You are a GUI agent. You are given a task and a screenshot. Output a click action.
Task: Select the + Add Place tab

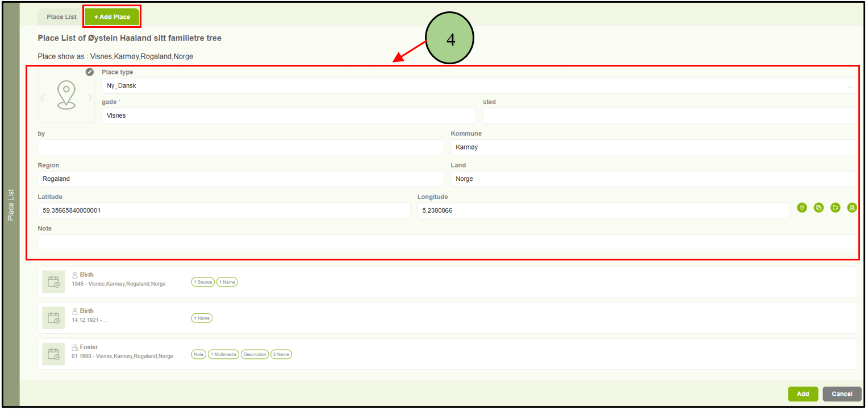click(x=112, y=17)
